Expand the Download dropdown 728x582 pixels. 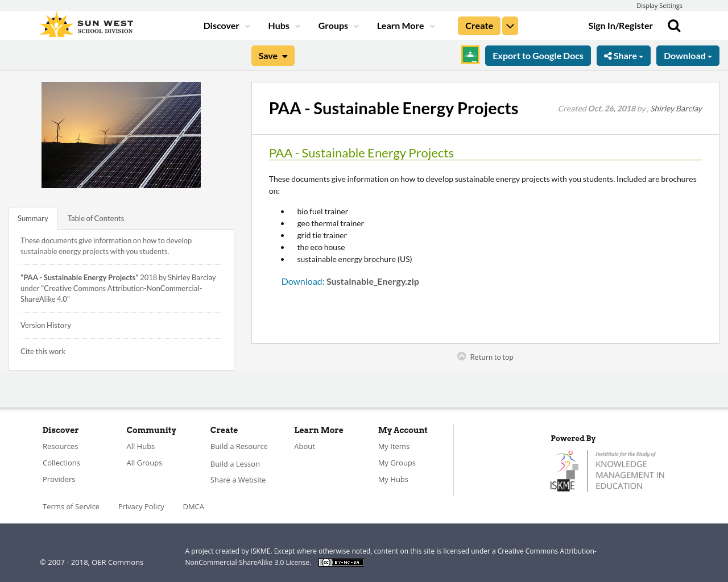tap(688, 55)
